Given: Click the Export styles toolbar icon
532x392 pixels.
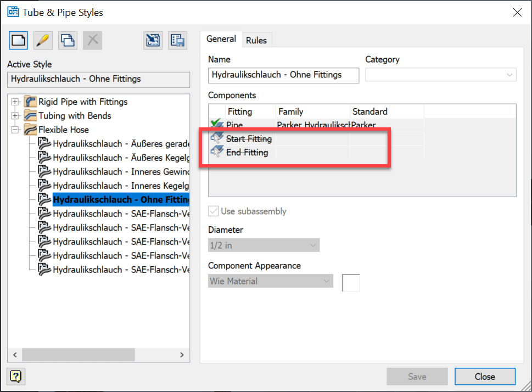Looking at the screenshot, I should [x=177, y=41].
